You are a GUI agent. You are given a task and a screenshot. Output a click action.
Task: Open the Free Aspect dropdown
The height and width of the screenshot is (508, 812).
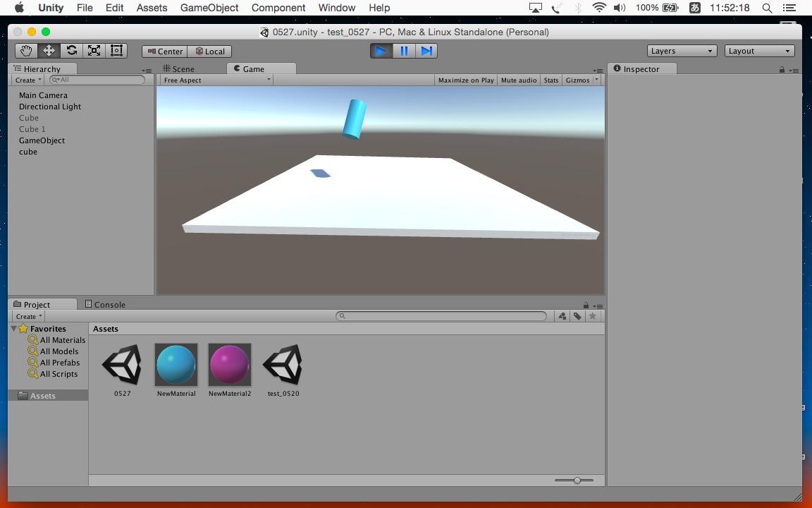click(x=216, y=80)
